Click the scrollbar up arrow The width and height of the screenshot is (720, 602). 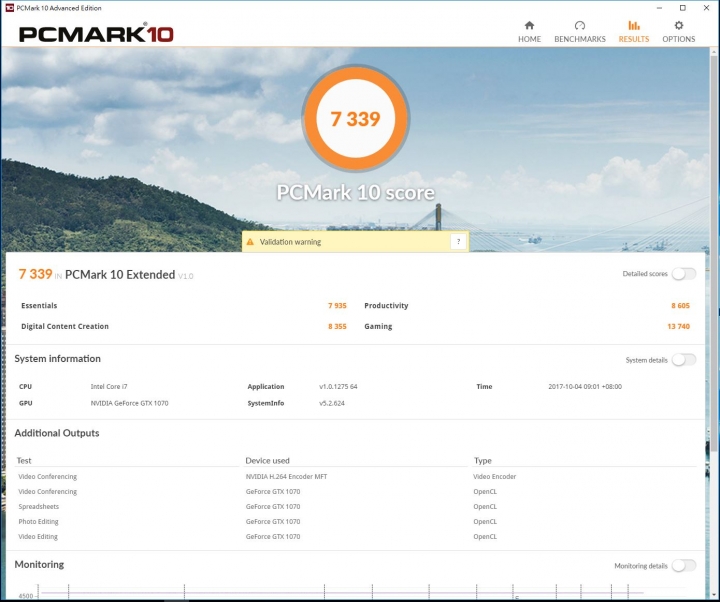[714, 52]
